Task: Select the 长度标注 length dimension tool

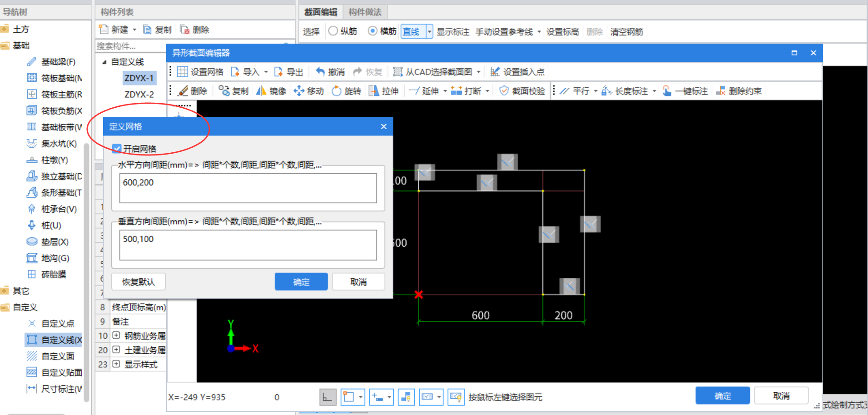Action: (x=625, y=91)
